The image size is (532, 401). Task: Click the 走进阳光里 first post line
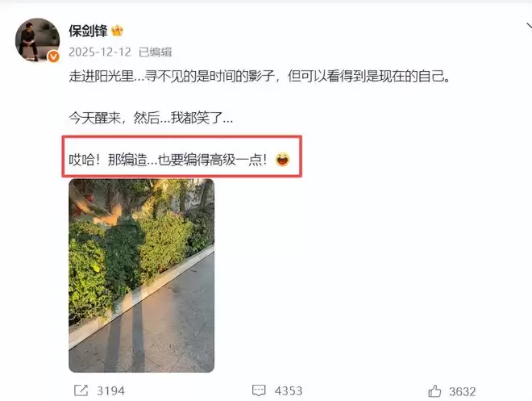point(260,76)
